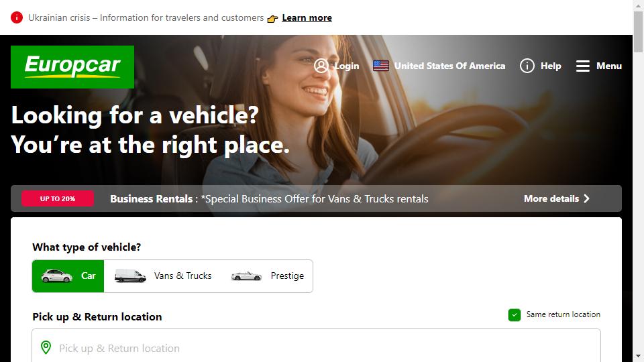
Task: Select the Car vehicle type
Action: click(68, 276)
